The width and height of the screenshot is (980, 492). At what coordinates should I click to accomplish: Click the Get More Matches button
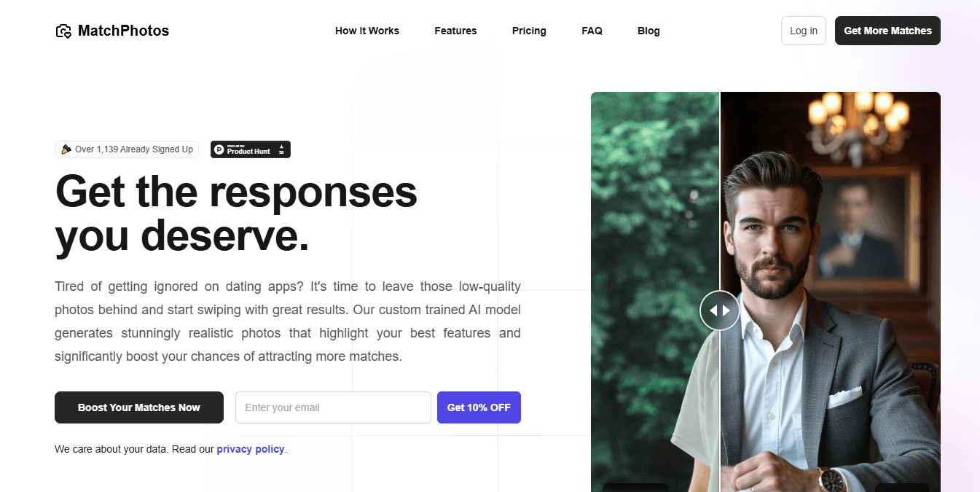click(x=887, y=31)
